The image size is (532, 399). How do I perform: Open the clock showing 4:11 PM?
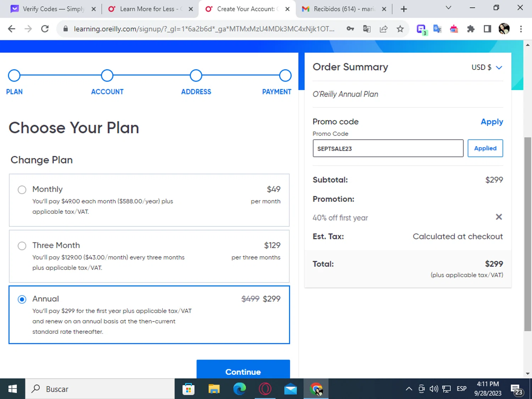pyautogui.click(x=488, y=389)
